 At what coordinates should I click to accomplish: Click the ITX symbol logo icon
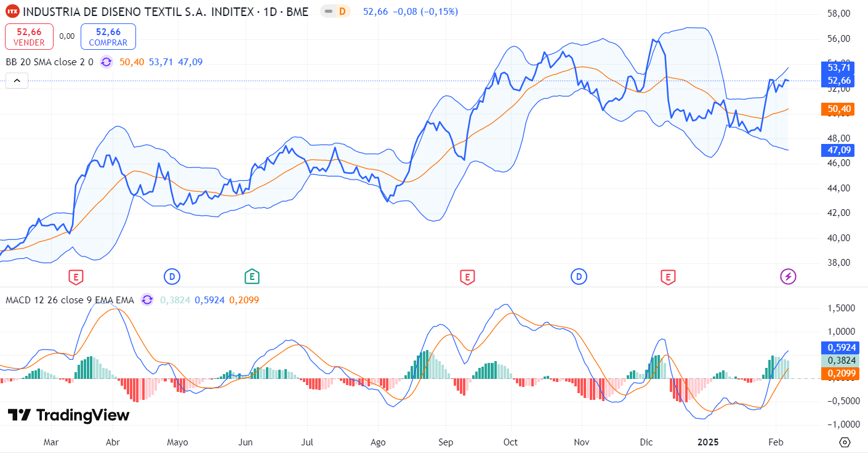coord(12,11)
